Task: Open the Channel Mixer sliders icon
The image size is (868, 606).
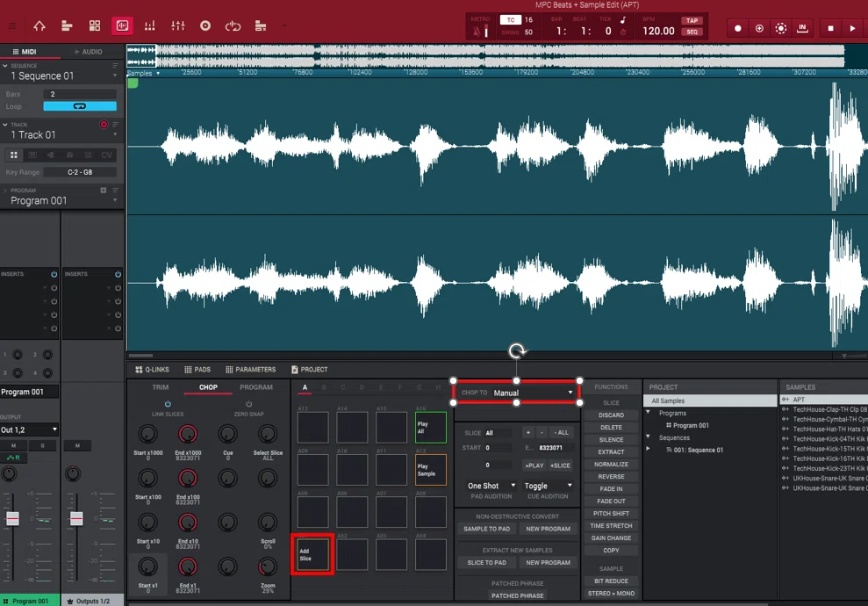Action: coord(177,26)
